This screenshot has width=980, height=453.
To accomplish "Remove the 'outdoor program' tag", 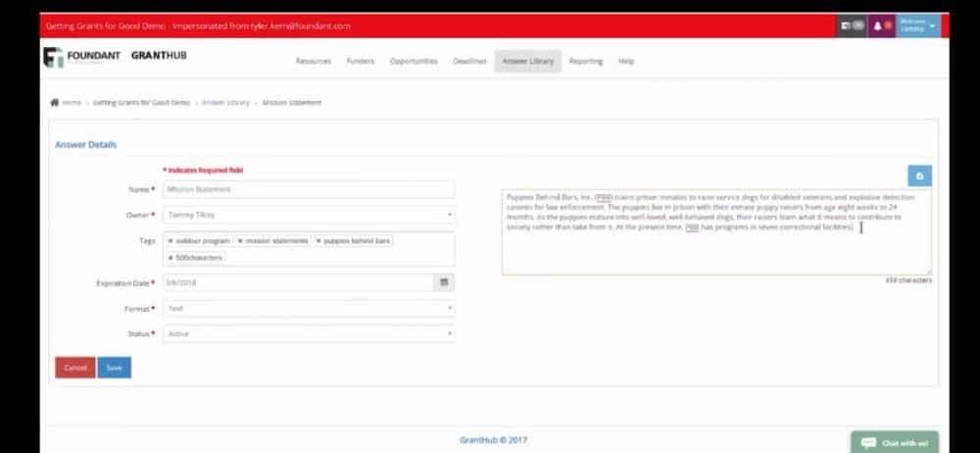I will (x=171, y=241).
